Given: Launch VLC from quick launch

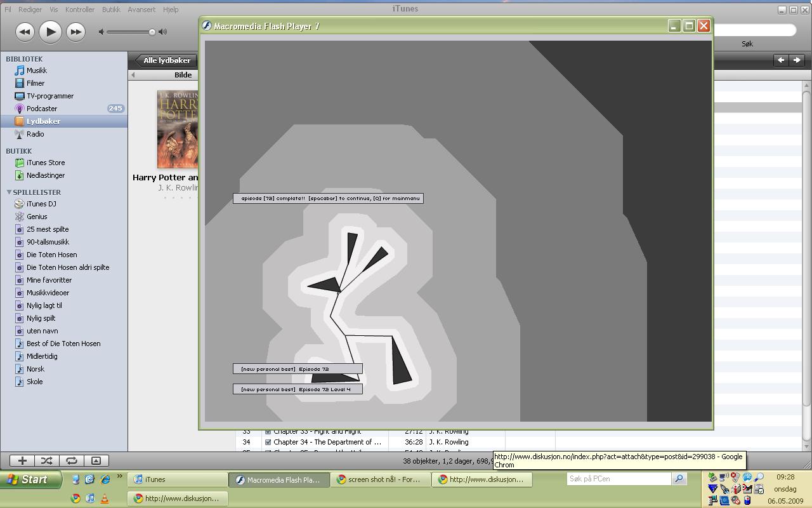Looking at the screenshot, I should pyautogui.click(x=104, y=498).
